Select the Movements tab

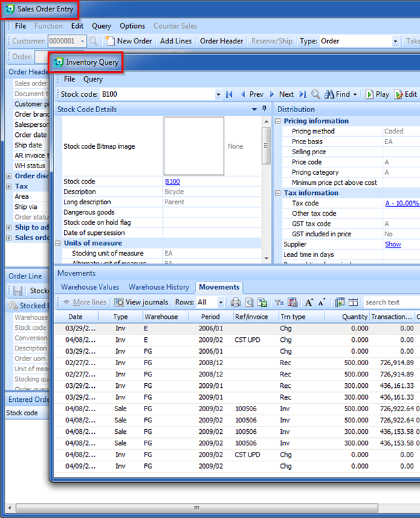(219, 287)
